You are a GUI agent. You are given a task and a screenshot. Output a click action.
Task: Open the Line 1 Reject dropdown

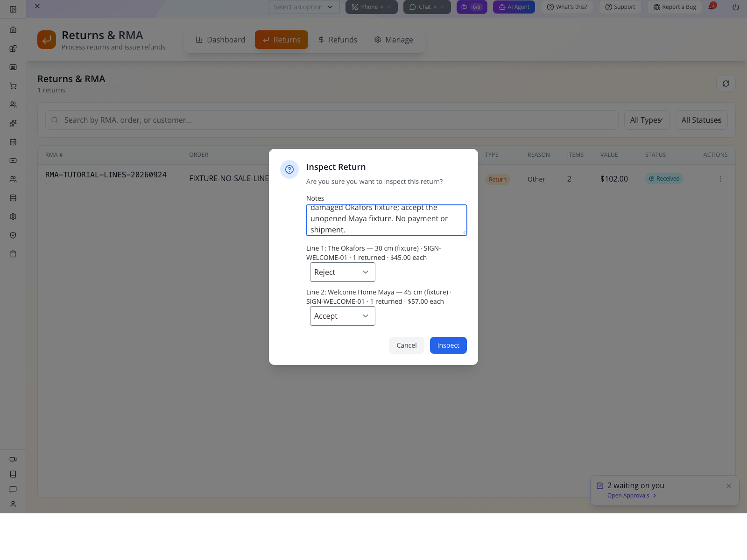(343, 272)
